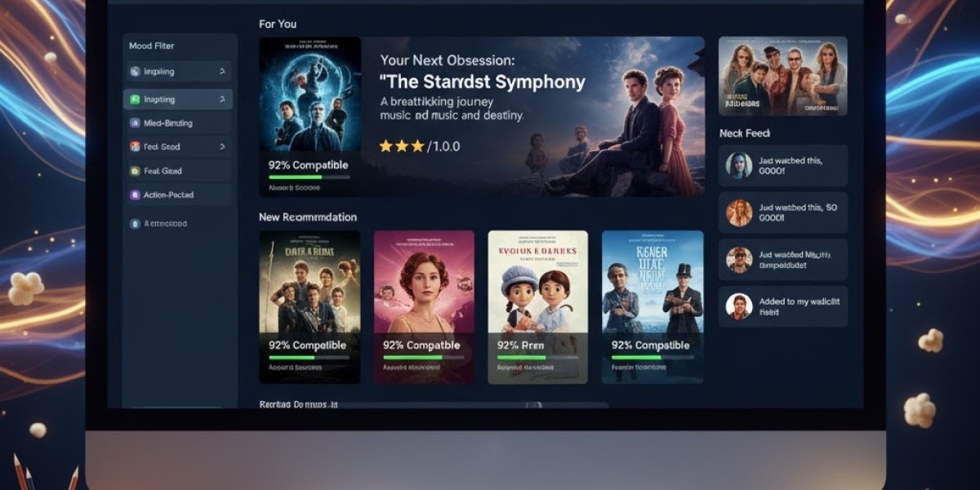Open avatar next to 'Added to my watchlist'
This screenshot has width=980, height=490.
tap(739, 306)
